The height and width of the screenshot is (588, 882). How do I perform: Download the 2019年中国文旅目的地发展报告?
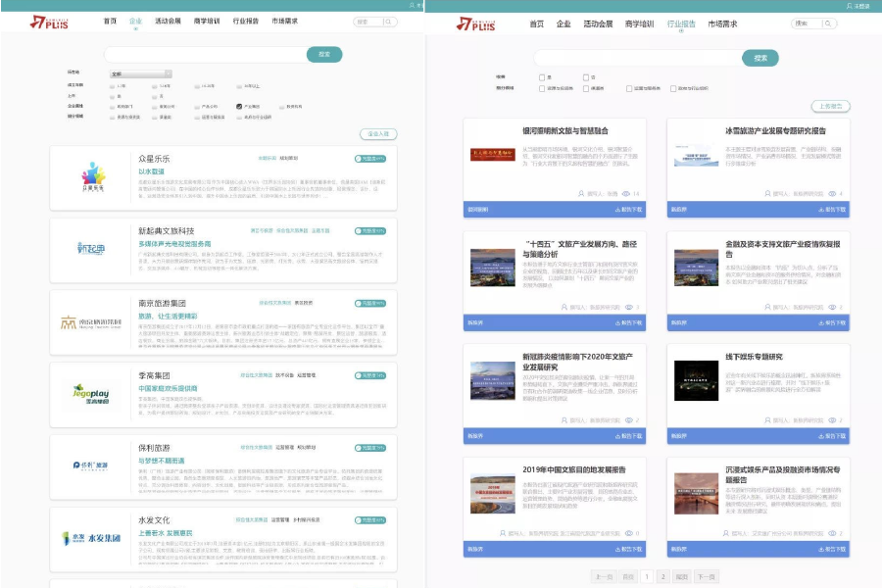point(629,549)
